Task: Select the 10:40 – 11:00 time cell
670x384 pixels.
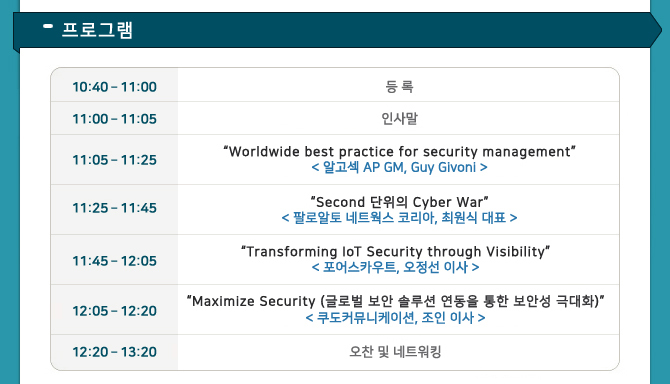Action: 114,87
